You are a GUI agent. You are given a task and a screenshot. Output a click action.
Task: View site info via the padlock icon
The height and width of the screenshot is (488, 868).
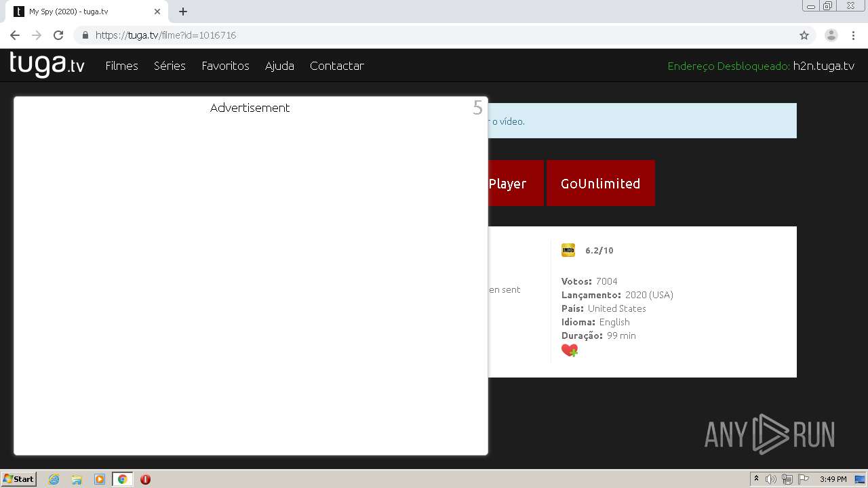point(85,35)
